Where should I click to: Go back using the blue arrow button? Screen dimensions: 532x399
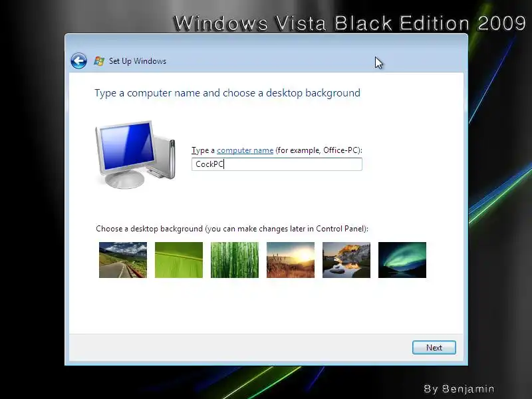pyautogui.click(x=78, y=61)
